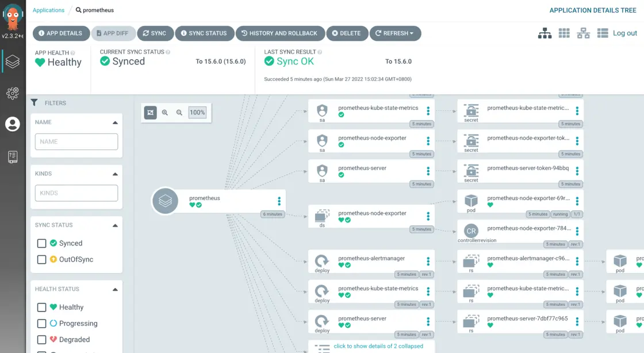This screenshot has height=353, width=644.
Task: Click the Applications breadcrumb link
Action: point(48,10)
